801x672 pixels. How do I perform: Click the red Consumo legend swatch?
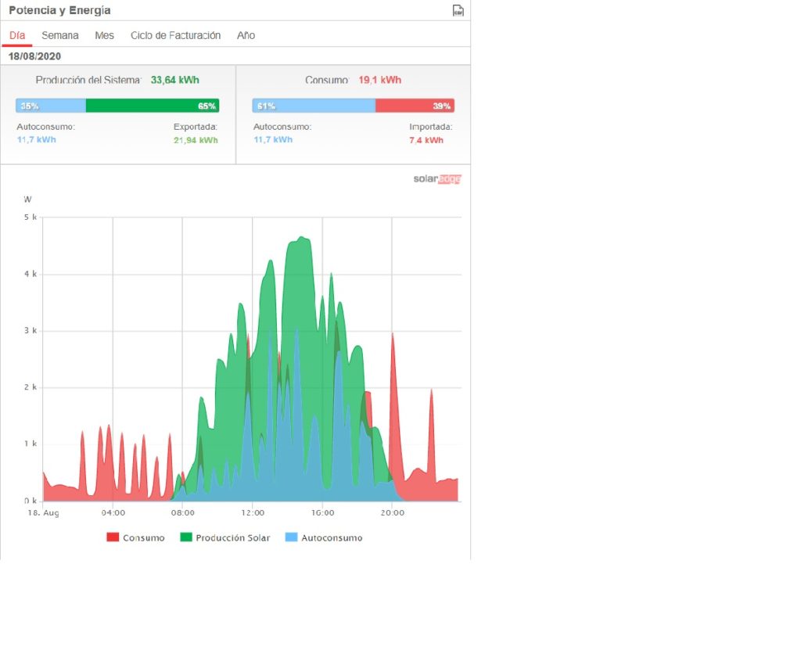click(x=113, y=538)
